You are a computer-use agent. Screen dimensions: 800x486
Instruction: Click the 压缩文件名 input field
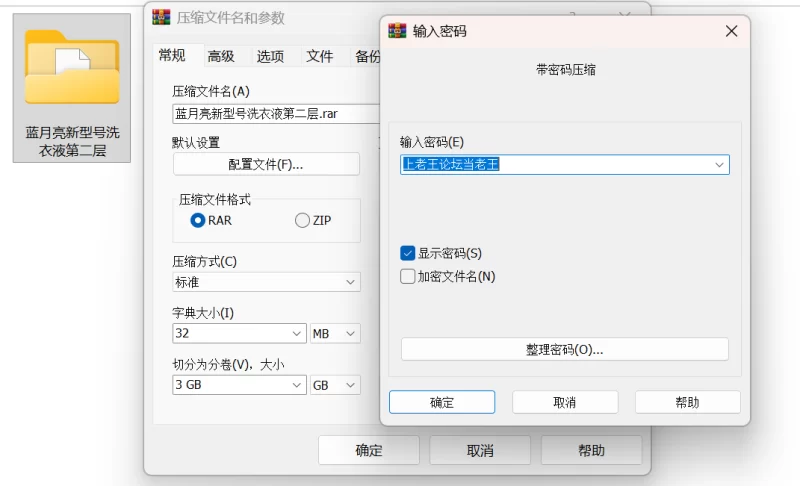[x=275, y=114]
